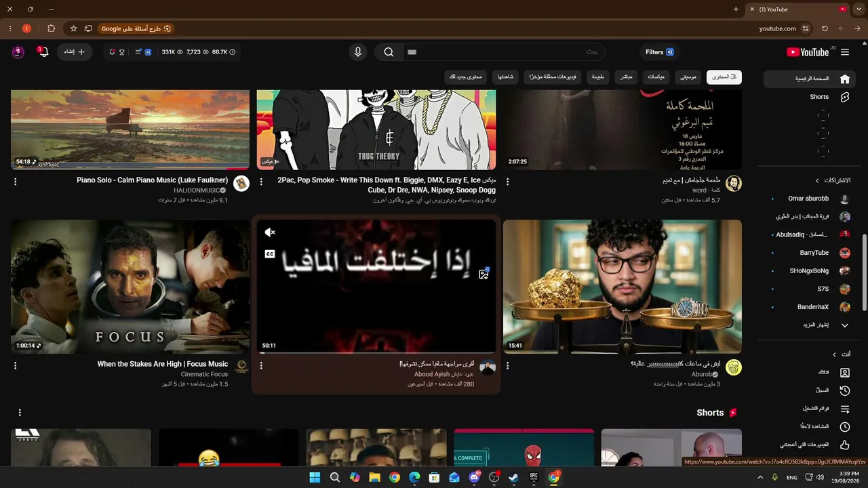Seek on the preview video progress bar

click(376, 353)
